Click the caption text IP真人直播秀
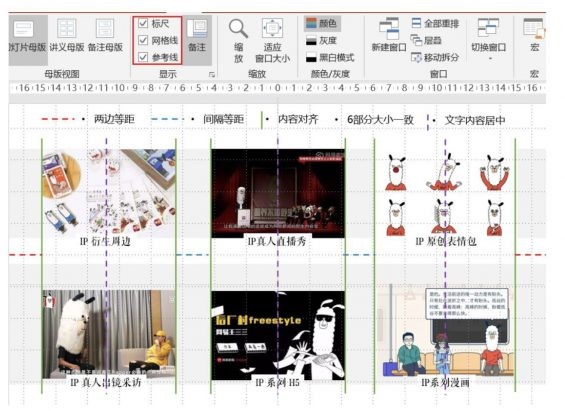Screen dimensions: 565x411 pyautogui.click(x=277, y=241)
